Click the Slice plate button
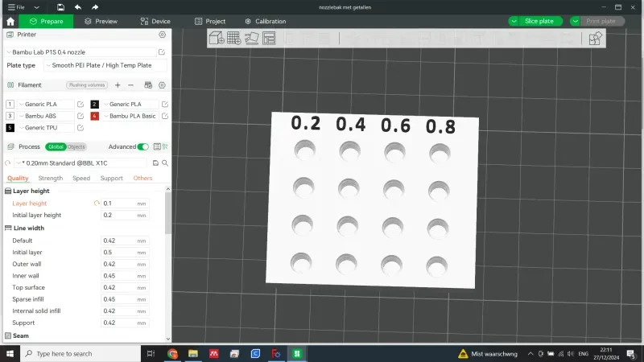 point(539,22)
